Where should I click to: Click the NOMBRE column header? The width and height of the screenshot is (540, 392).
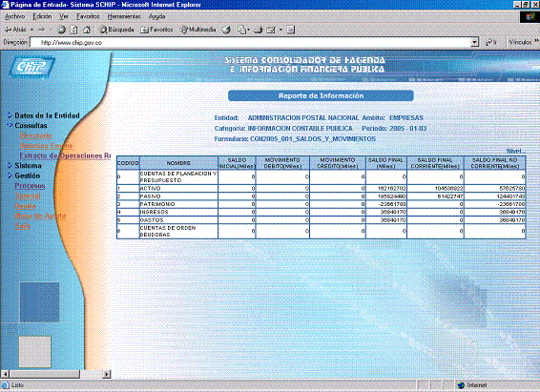(178, 163)
